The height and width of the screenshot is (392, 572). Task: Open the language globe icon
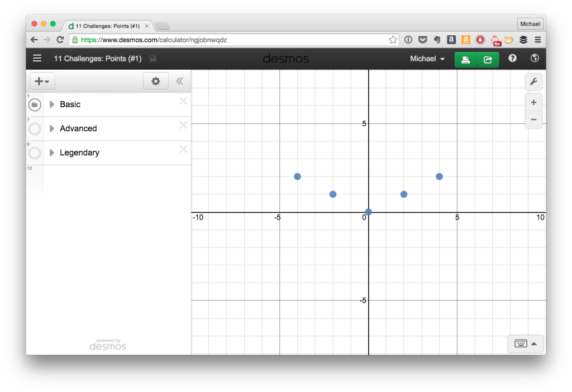coord(535,59)
